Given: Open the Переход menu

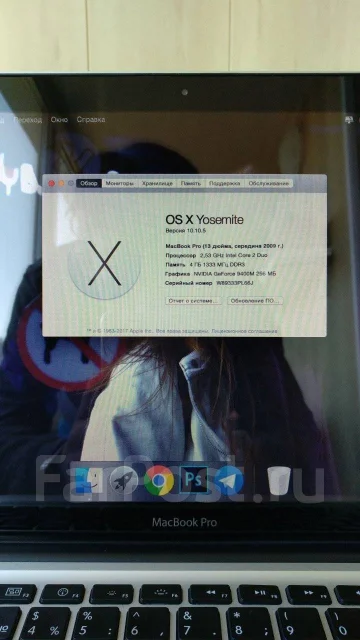Looking at the screenshot, I should pyautogui.click(x=27, y=120).
